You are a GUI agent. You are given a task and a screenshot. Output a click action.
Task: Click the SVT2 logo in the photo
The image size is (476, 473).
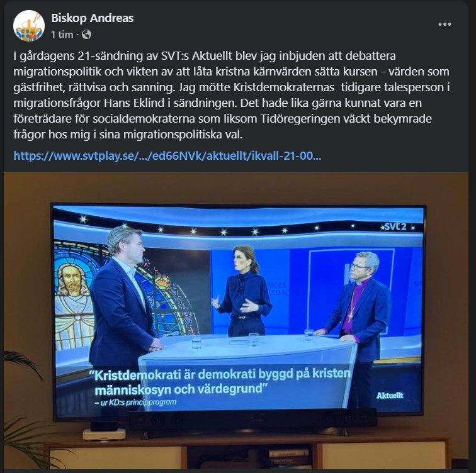(395, 226)
